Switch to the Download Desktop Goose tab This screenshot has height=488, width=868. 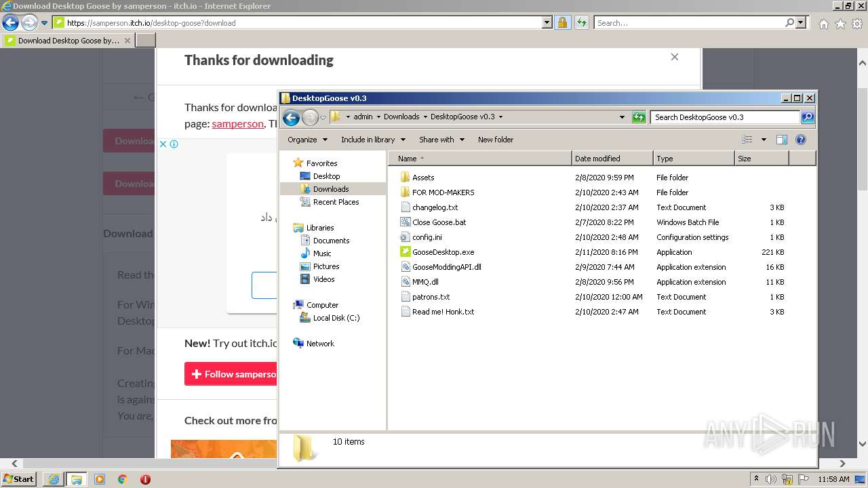pos(68,41)
